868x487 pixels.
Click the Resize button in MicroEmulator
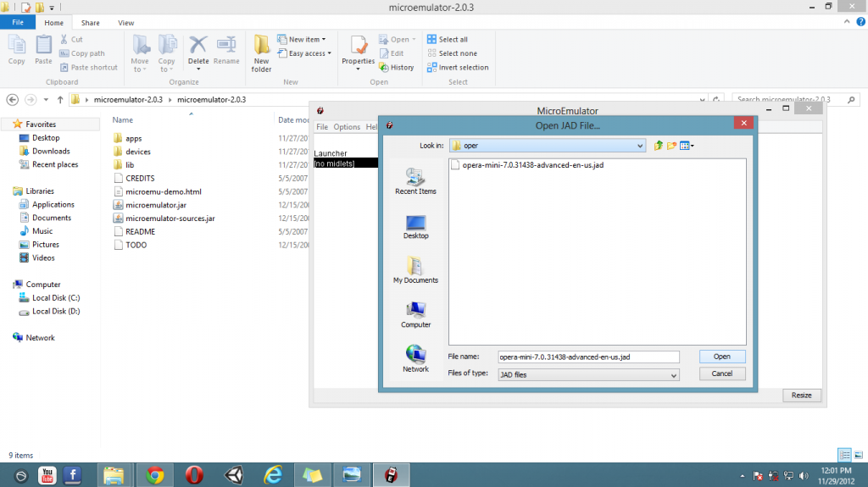(x=801, y=396)
